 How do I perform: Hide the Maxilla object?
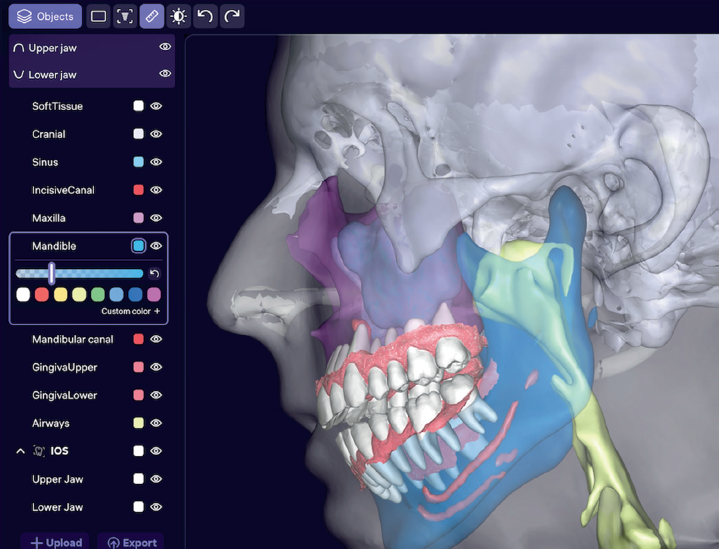click(156, 218)
